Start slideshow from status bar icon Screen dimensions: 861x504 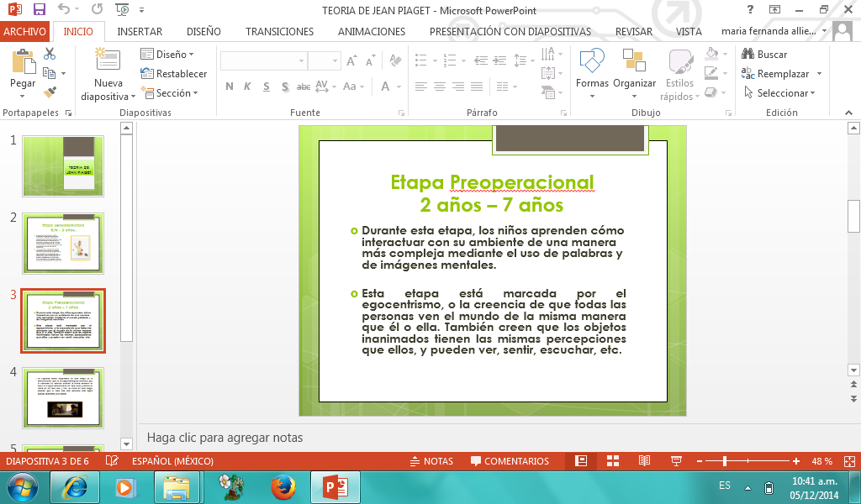click(x=676, y=461)
